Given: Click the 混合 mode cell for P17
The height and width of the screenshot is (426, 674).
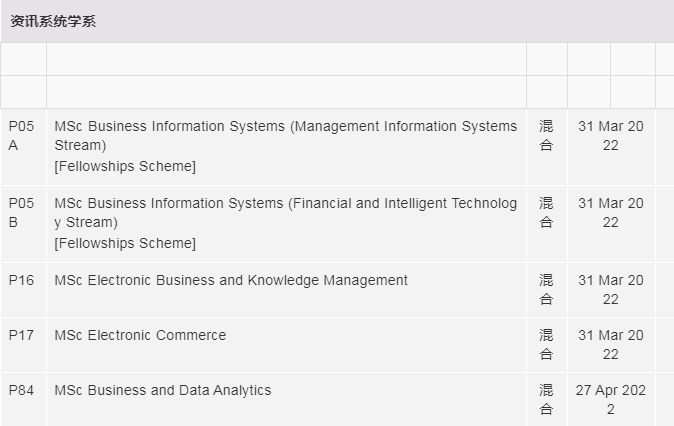Looking at the screenshot, I should tap(546, 344).
